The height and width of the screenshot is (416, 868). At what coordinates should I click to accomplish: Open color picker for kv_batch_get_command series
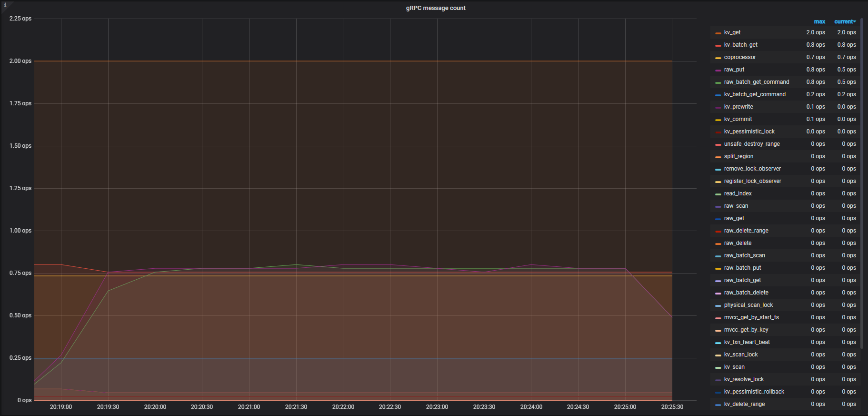[718, 95]
